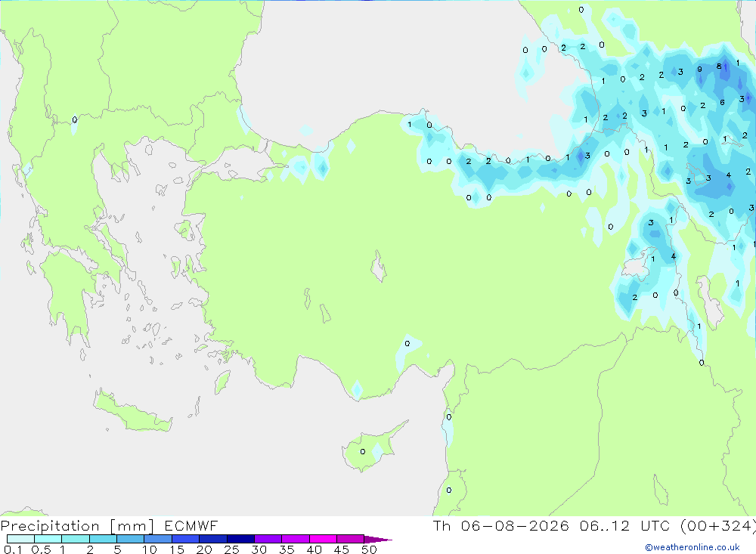Click the legend label "25"

(231, 549)
